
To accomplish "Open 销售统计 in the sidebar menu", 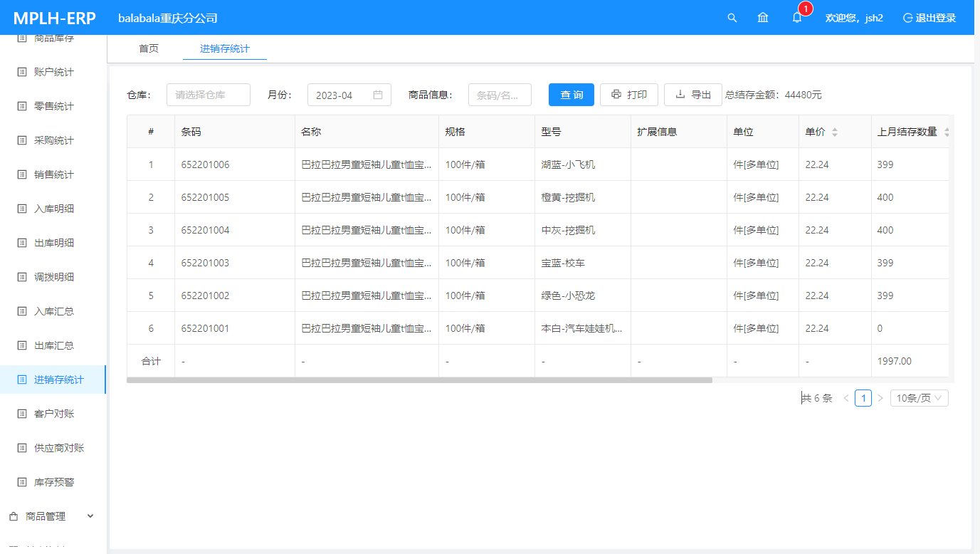I will 54,174.
